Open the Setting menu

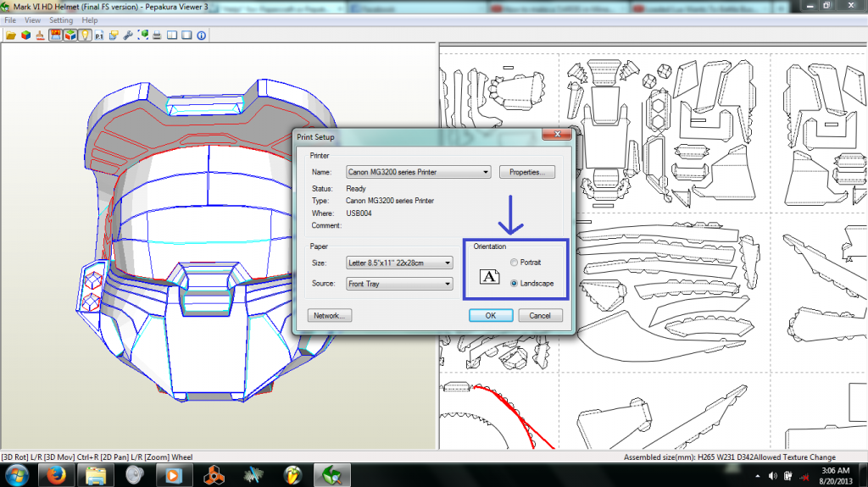click(x=61, y=20)
